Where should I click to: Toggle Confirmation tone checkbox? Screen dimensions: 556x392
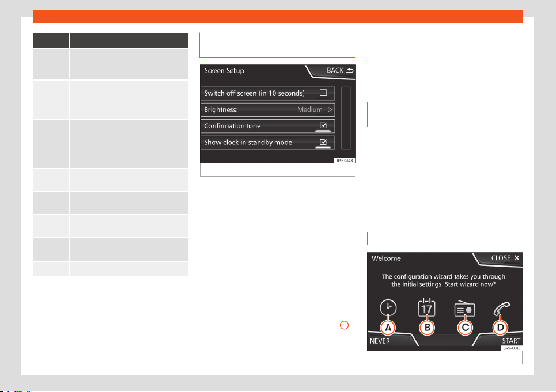click(x=323, y=125)
